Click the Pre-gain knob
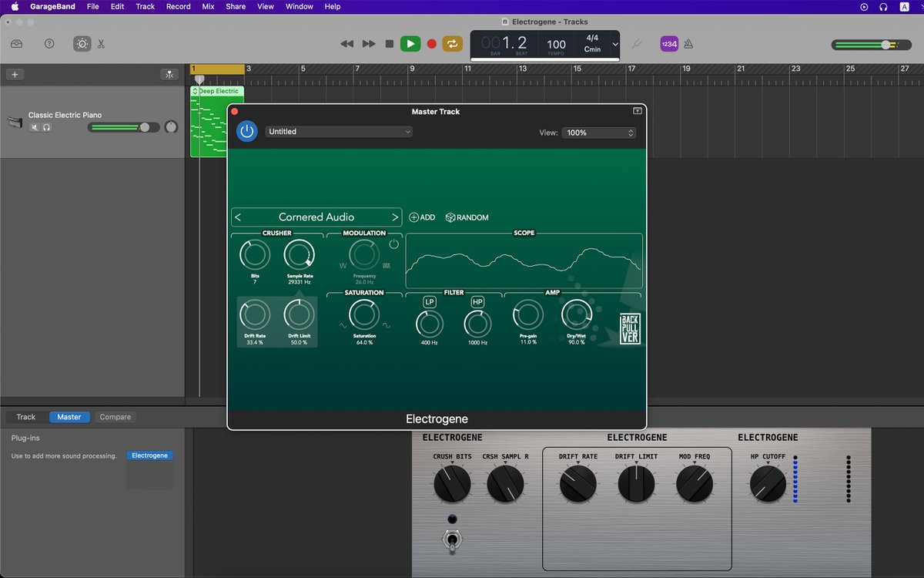Viewport: 924px width, 578px height. tap(527, 314)
